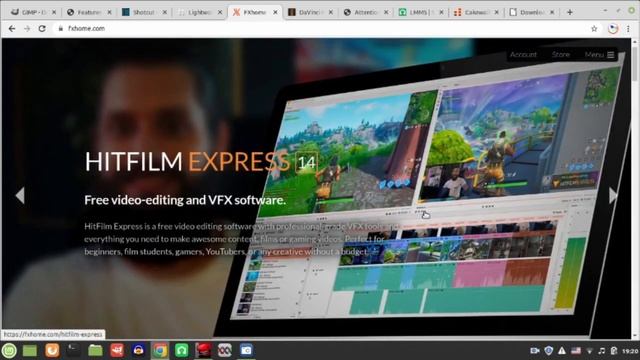Go to previous slide with left arrow

click(x=20, y=196)
